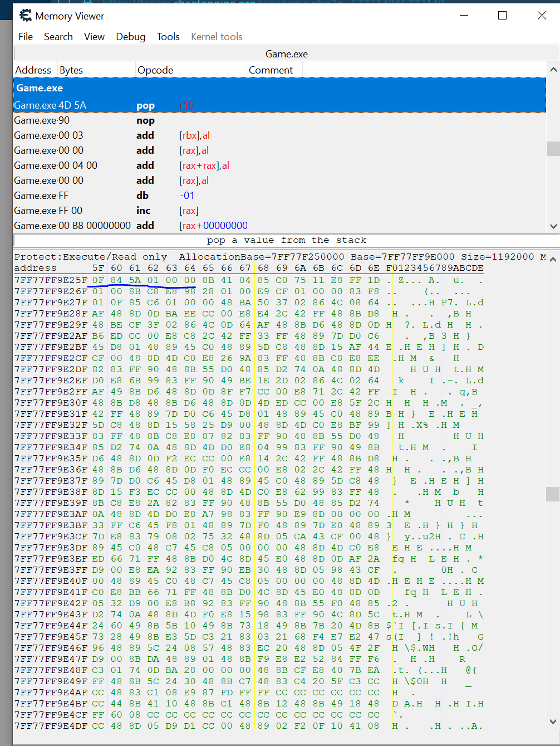Click the Bytes column header
The image size is (560, 746).
pyautogui.click(x=71, y=70)
